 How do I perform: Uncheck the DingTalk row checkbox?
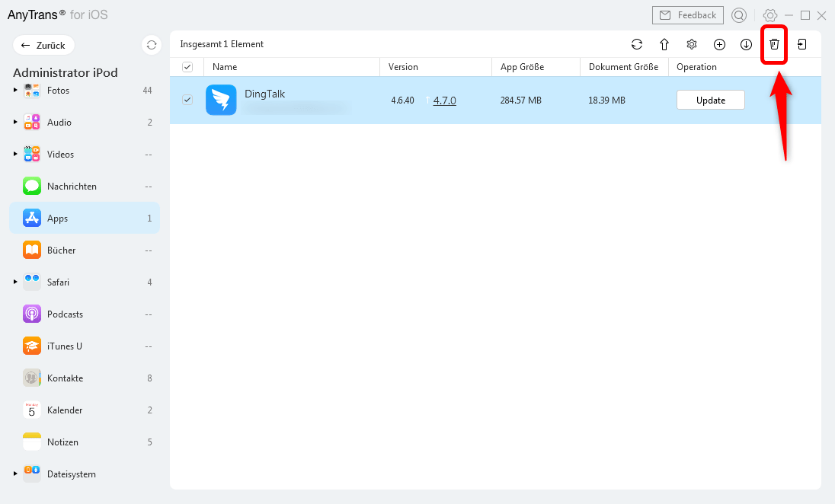187,100
